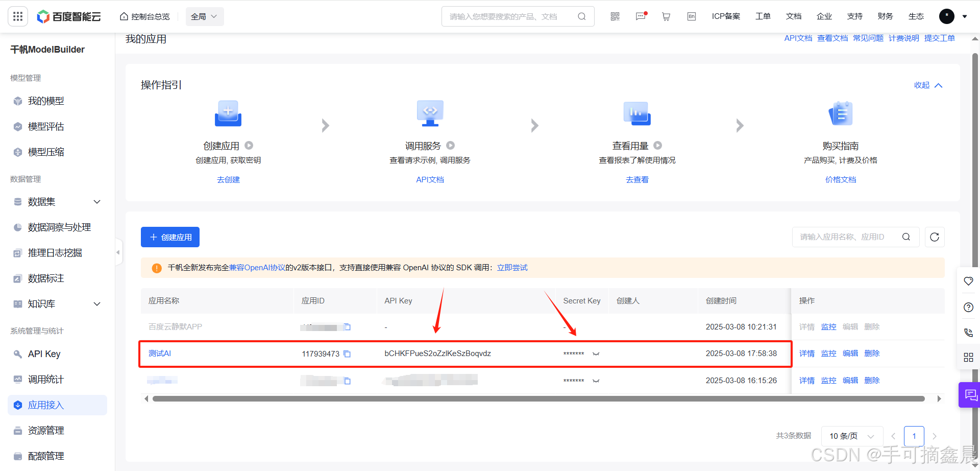This screenshot has height=471, width=980.
Task: Copy the app ID 117939473
Action: coord(347,354)
